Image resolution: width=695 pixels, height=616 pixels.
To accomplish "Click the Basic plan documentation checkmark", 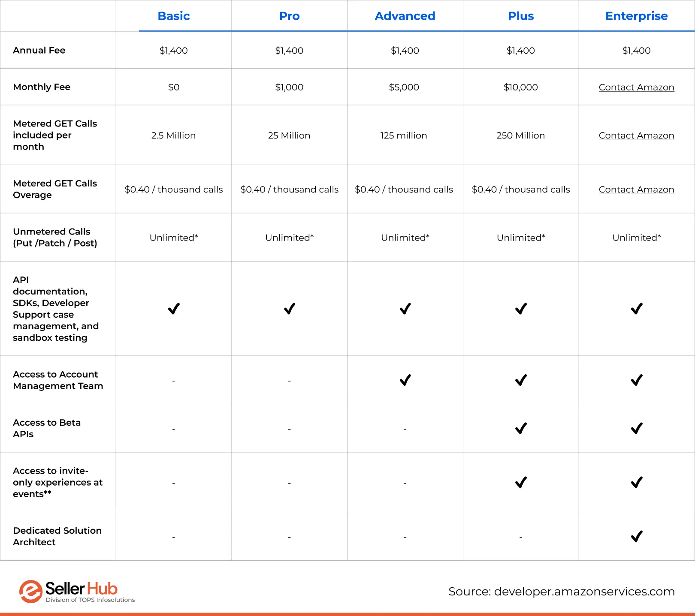I will [x=174, y=309].
